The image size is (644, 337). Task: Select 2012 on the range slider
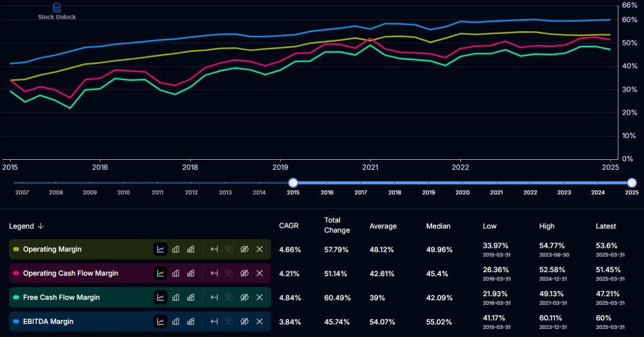(x=191, y=192)
